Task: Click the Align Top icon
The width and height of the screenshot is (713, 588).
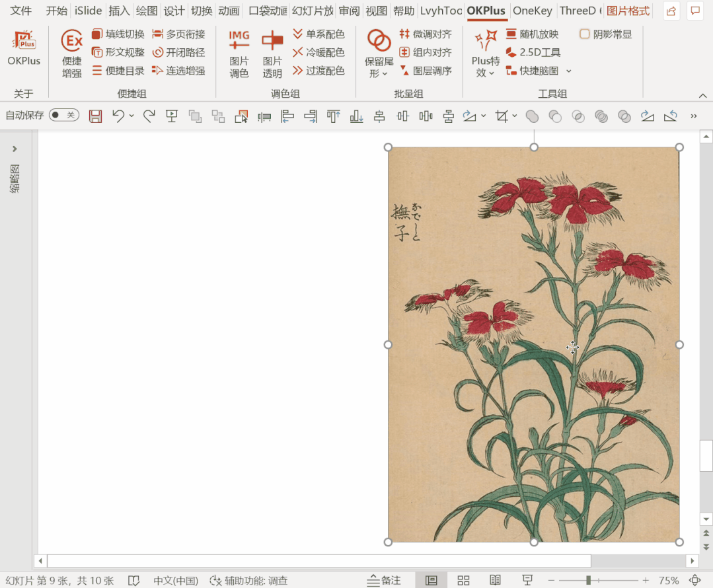Action: (x=333, y=116)
